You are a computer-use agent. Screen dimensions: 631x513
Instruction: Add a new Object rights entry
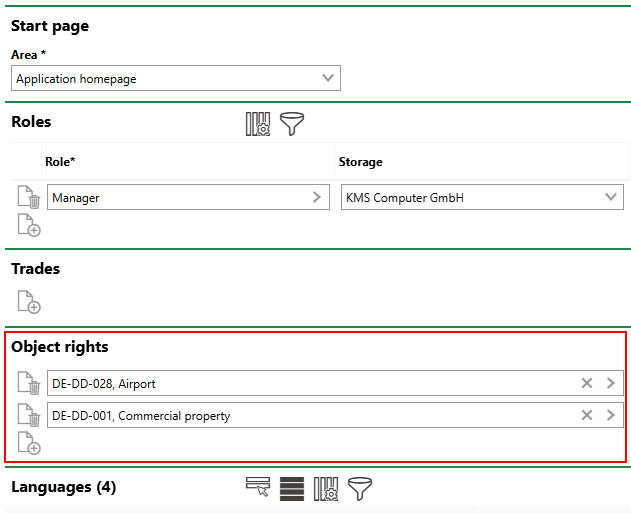coord(29,443)
